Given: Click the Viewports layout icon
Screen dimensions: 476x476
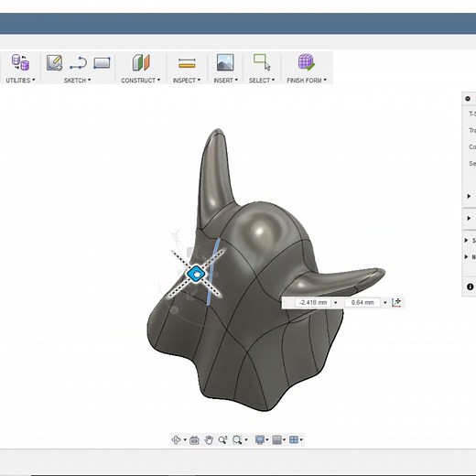Looking at the screenshot, I should point(294,439).
